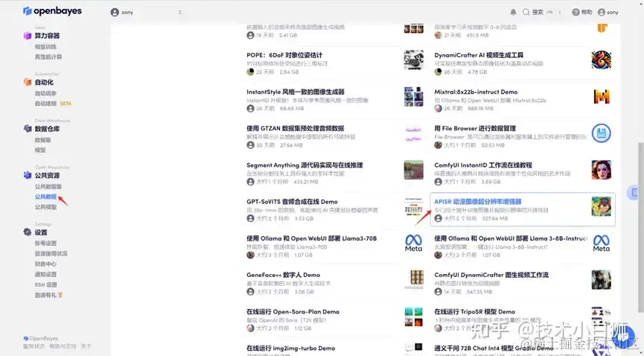Open InstantStyle 风格一致的图像生成器 tutorial
The width and height of the screenshot is (644, 356).
296,92
